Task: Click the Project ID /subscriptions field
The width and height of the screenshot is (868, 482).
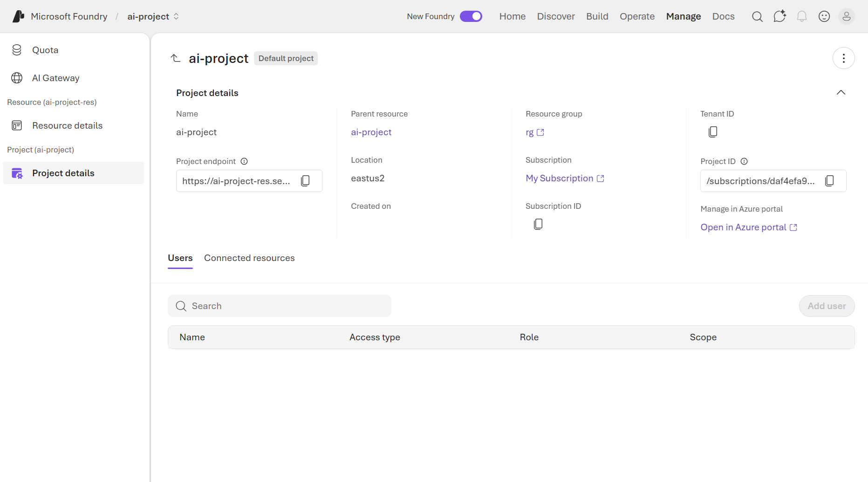Action: click(773, 181)
